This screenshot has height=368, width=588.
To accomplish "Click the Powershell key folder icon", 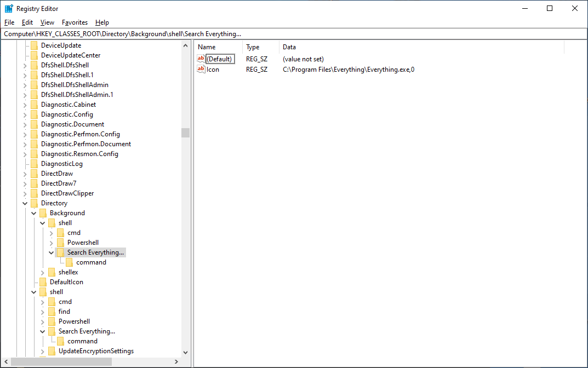I will [60, 242].
